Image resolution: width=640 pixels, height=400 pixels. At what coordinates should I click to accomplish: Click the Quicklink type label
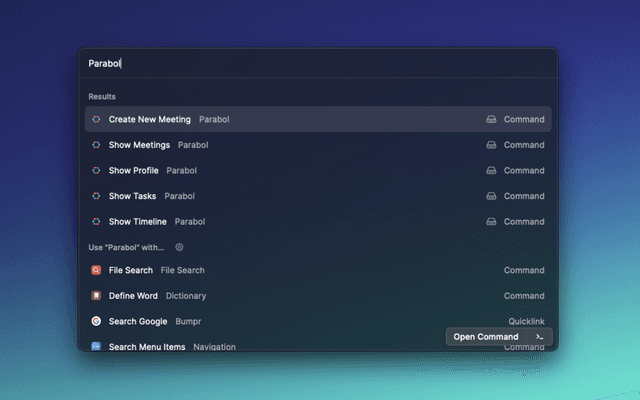(x=526, y=321)
